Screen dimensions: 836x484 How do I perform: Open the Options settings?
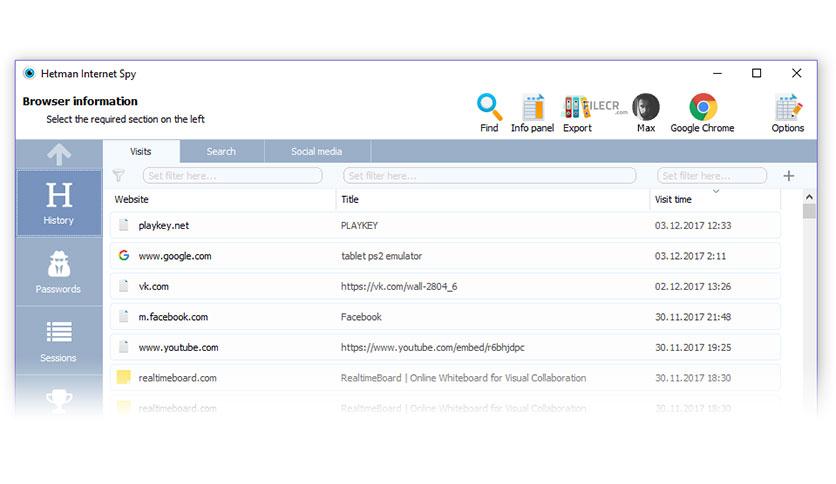coord(787,112)
